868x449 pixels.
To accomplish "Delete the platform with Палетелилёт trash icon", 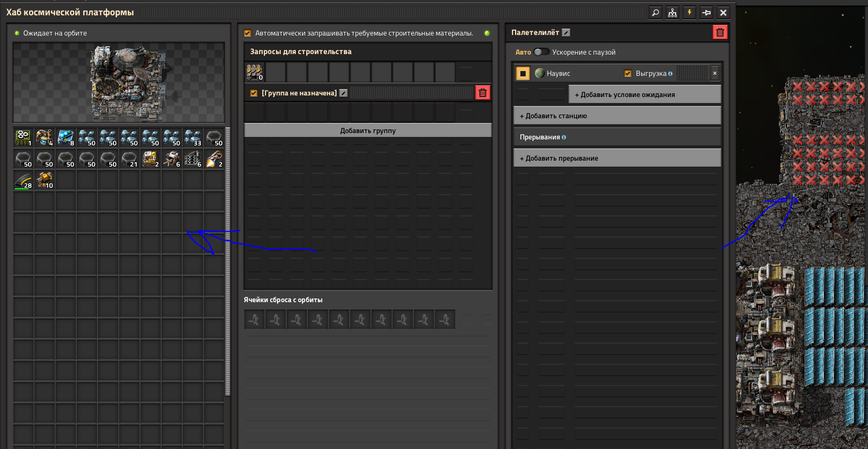I will [720, 33].
